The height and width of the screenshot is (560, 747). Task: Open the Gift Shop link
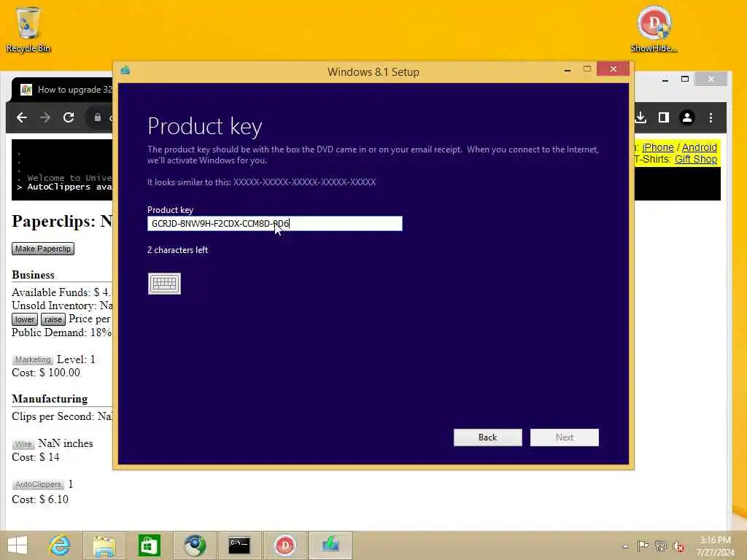(695, 159)
